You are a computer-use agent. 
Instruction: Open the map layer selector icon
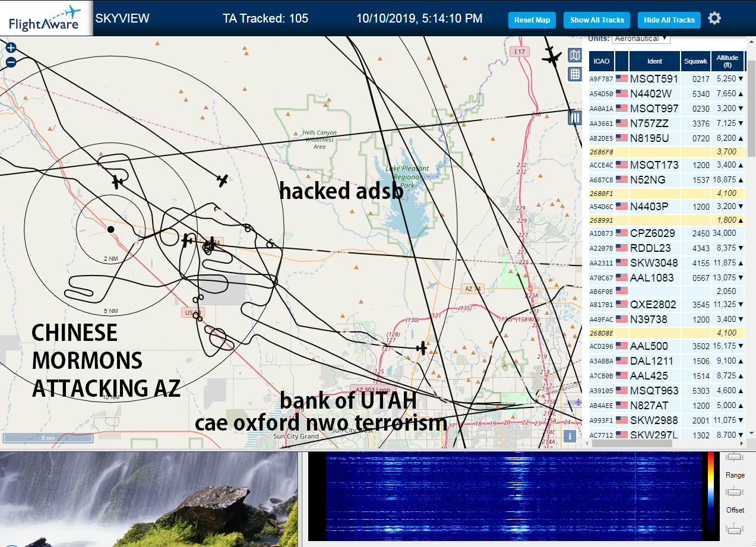pos(574,55)
